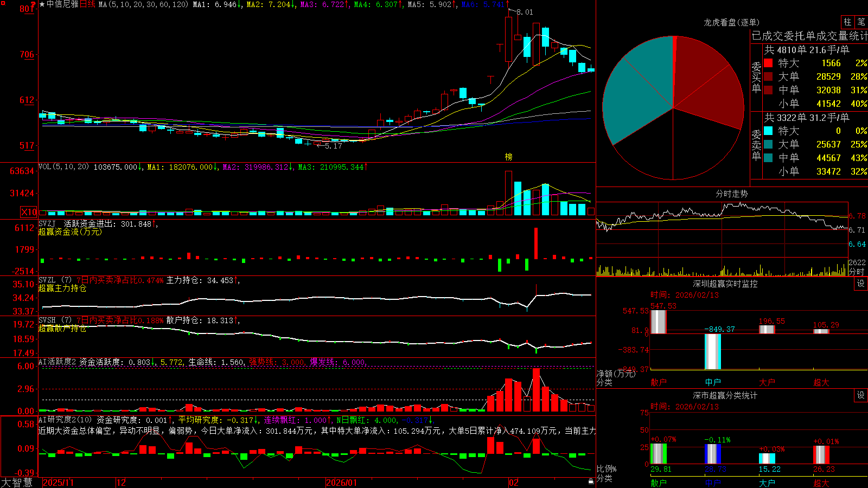
Task: Click the 6.78 price label in 分时走势
Action: (x=858, y=216)
